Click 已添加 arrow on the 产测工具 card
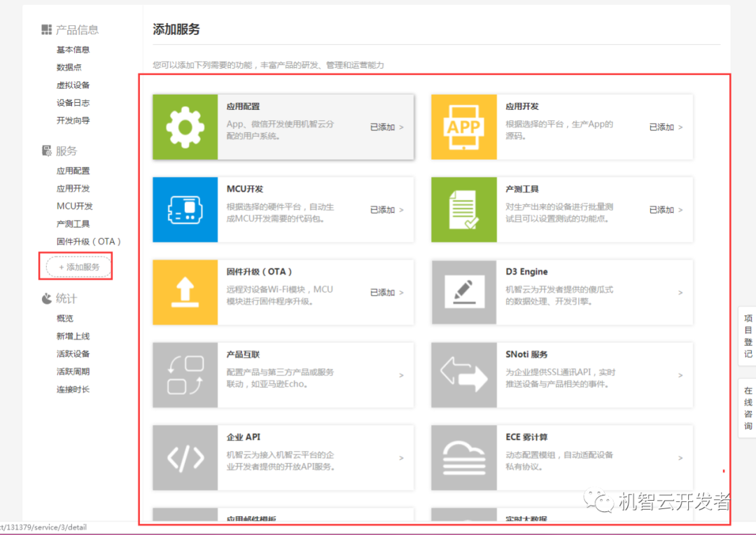 [666, 210]
